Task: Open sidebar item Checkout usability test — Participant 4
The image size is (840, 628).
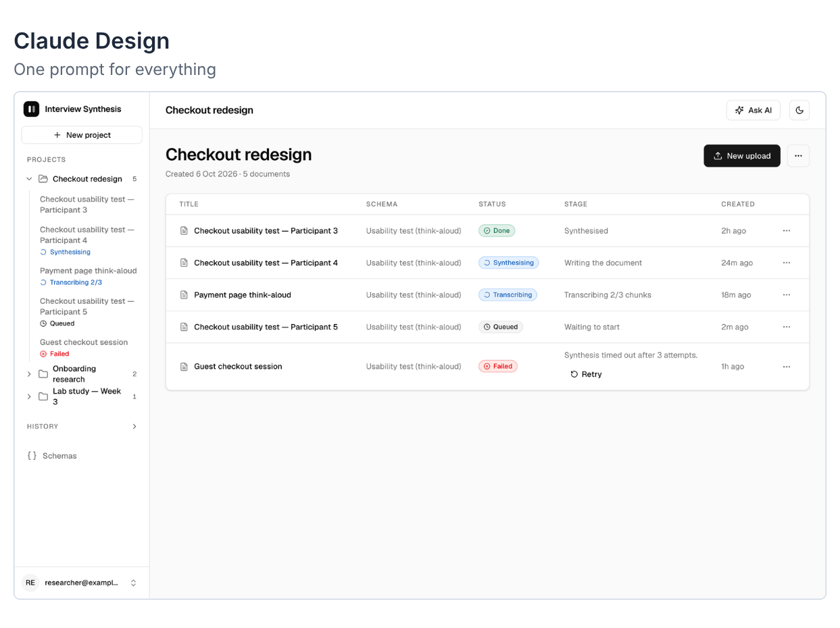Action: coord(87,240)
